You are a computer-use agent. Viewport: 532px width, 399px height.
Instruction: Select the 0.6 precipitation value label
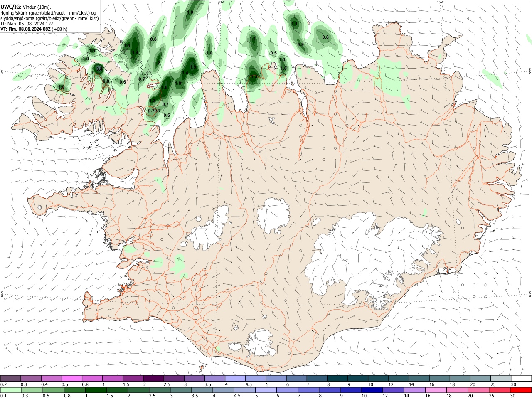[x=123, y=82]
